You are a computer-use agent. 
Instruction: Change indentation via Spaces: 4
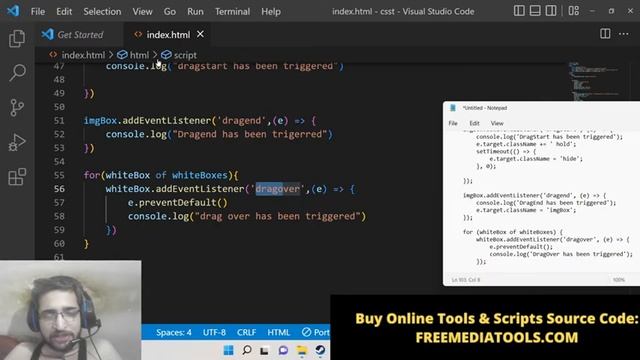173,332
